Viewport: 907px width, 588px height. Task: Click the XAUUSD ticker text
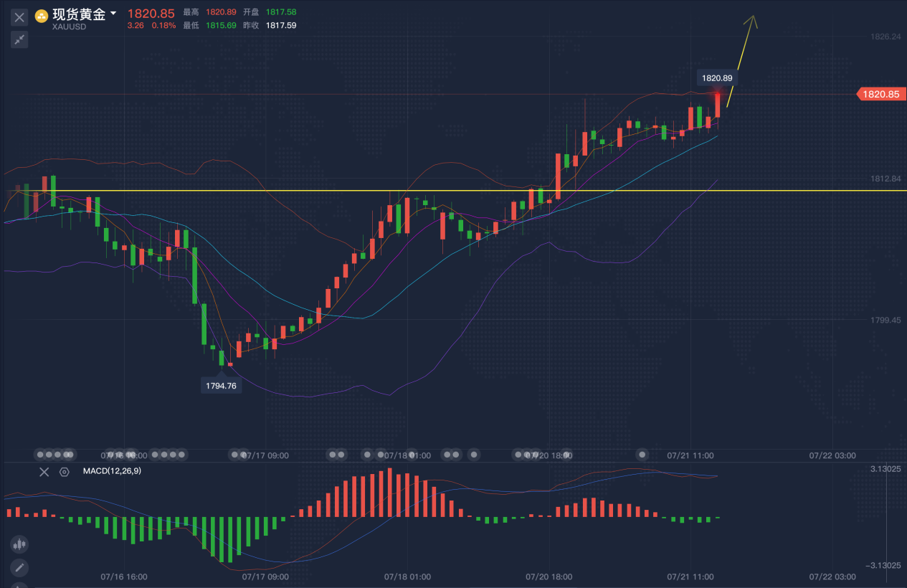pos(70,27)
